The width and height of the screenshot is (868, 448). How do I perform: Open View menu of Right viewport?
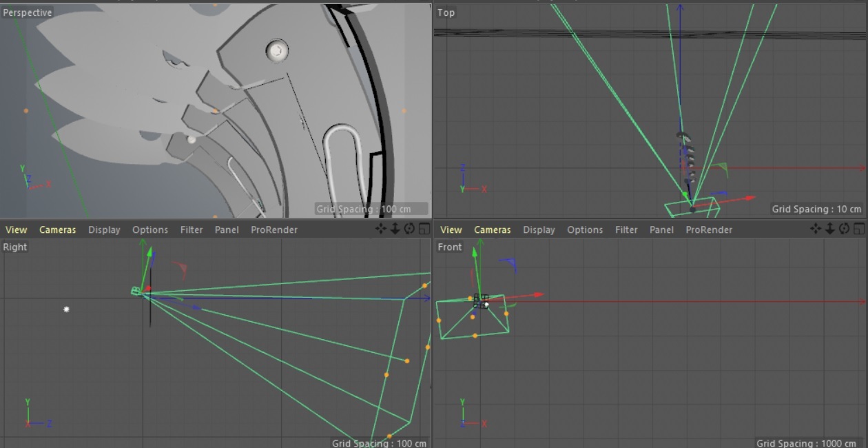tap(17, 230)
